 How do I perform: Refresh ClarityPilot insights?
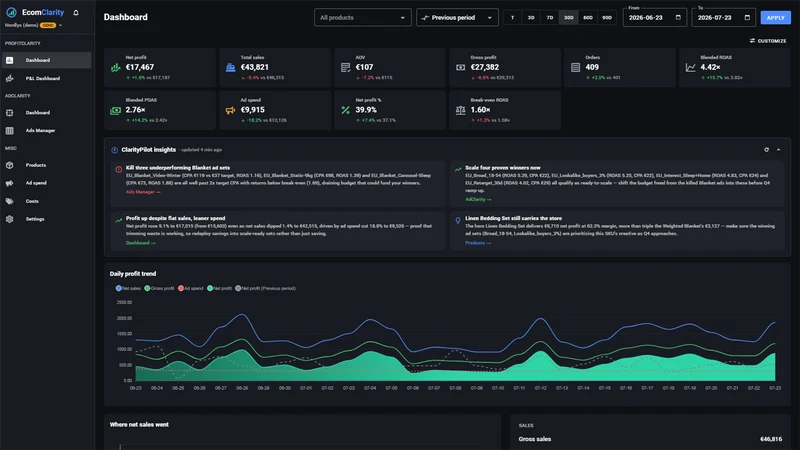(766, 150)
